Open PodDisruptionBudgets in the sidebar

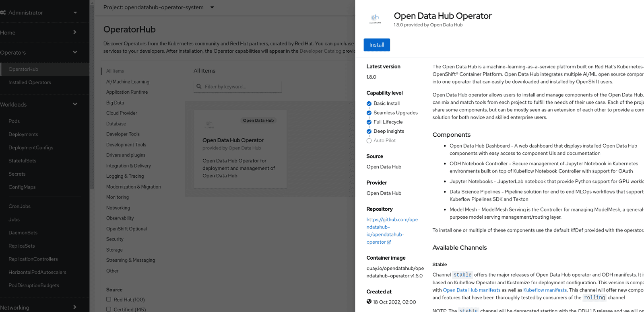pyautogui.click(x=34, y=286)
